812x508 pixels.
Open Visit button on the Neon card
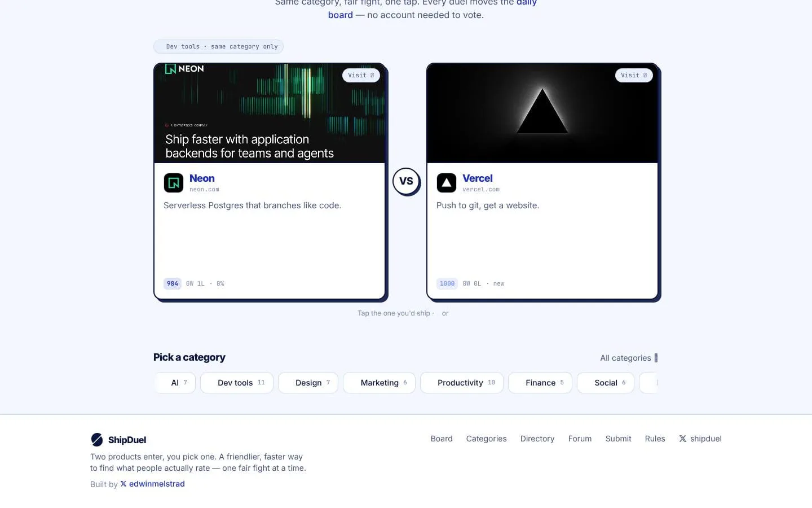[361, 75]
